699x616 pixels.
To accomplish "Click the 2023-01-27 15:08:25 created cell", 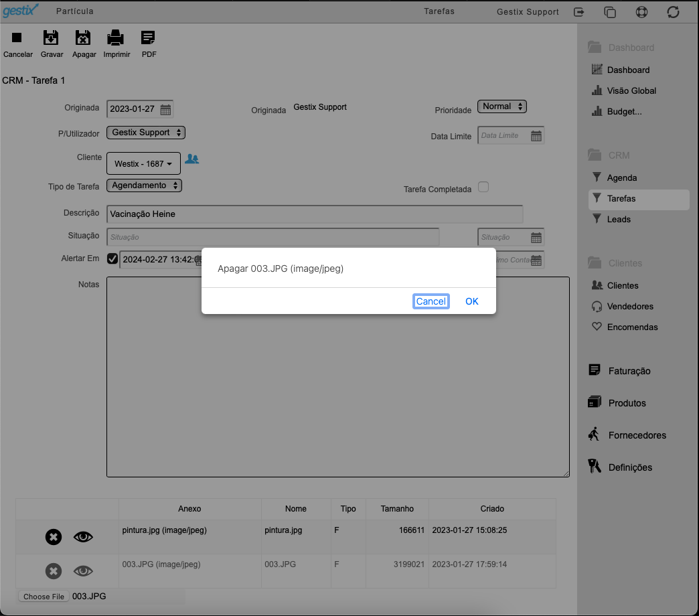I will (x=492, y=537).
